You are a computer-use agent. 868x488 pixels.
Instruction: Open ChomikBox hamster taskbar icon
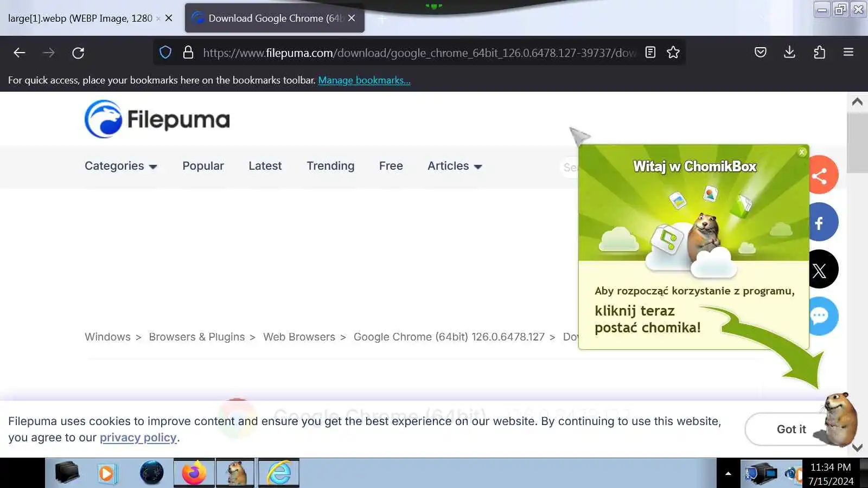tap(235, 473)
